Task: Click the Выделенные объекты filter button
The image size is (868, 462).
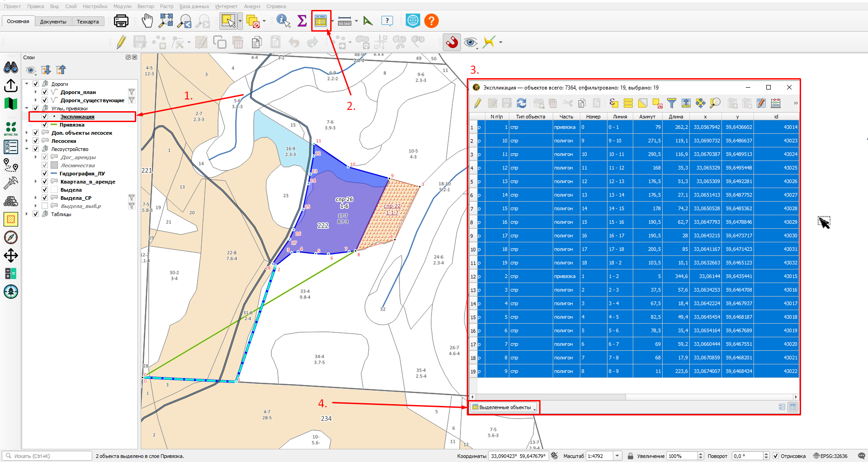Action: point(504,407)
